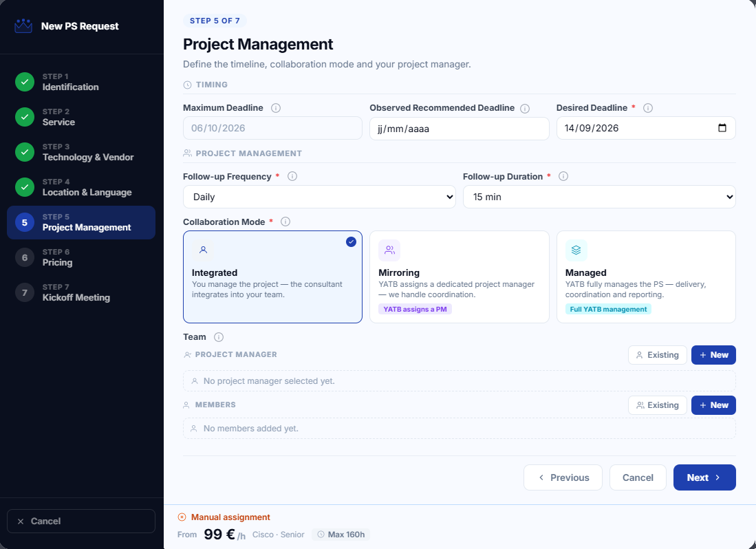Viewport: 756px width, 549px height.
Task: Click the clock icon in Max 160h badge
Action: tap(321, 535)
